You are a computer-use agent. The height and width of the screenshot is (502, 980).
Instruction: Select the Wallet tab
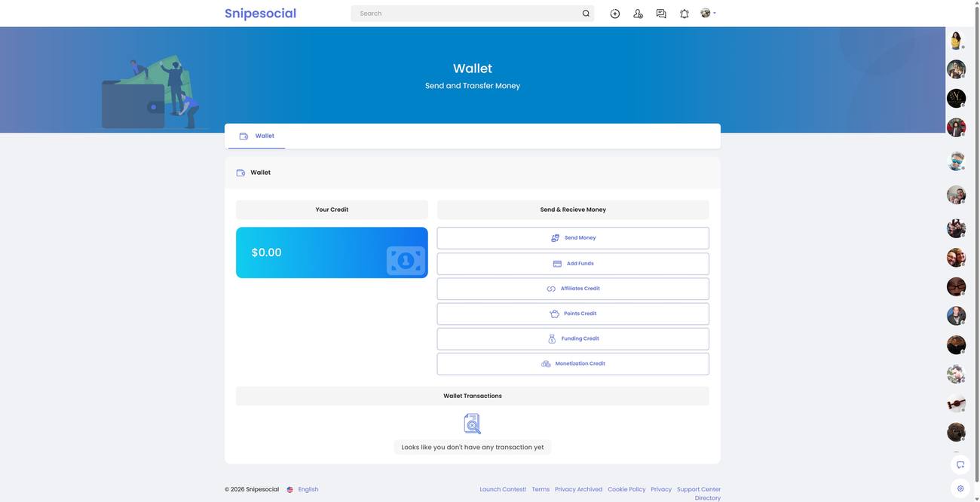(256, 136)
